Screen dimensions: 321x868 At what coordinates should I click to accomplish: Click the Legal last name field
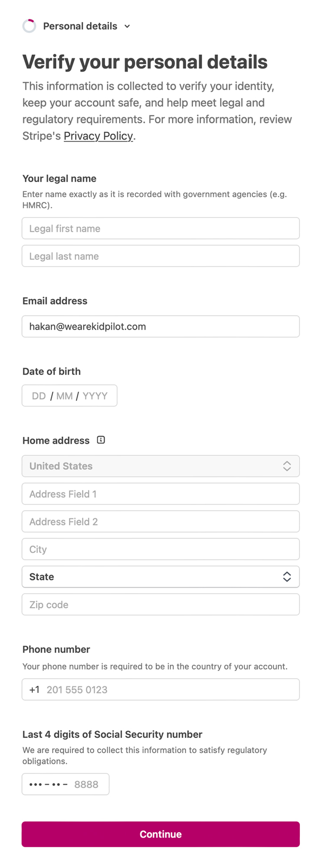click(160, 256)
